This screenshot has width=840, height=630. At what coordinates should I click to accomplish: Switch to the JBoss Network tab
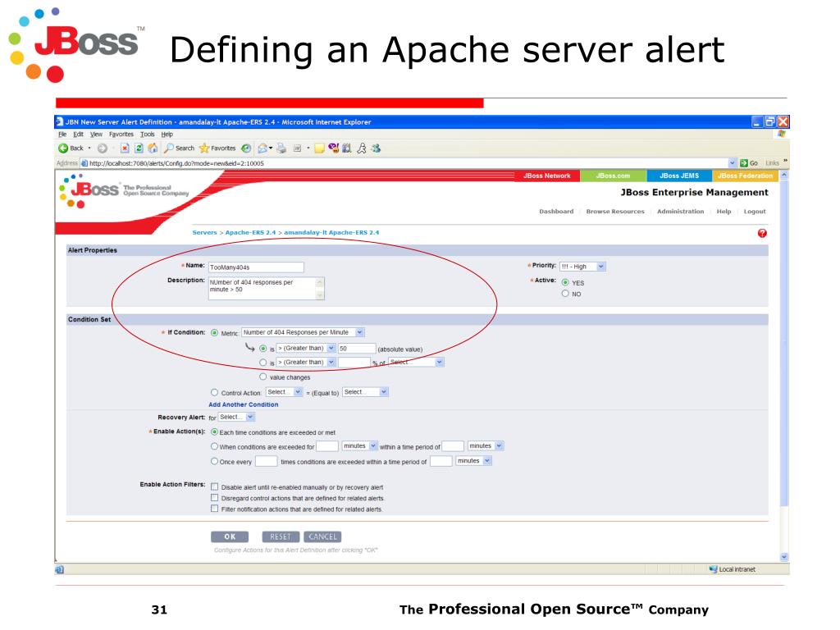[x=547, y=176]
